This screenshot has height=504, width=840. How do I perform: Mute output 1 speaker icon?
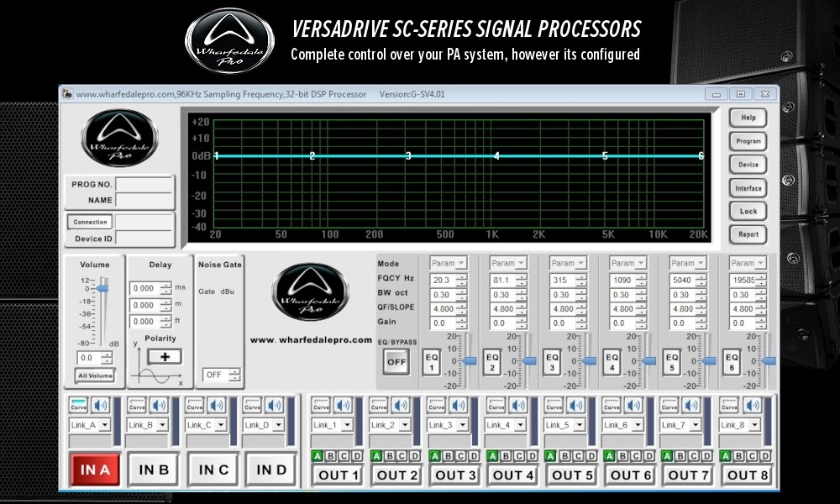[x=343, y=406]
